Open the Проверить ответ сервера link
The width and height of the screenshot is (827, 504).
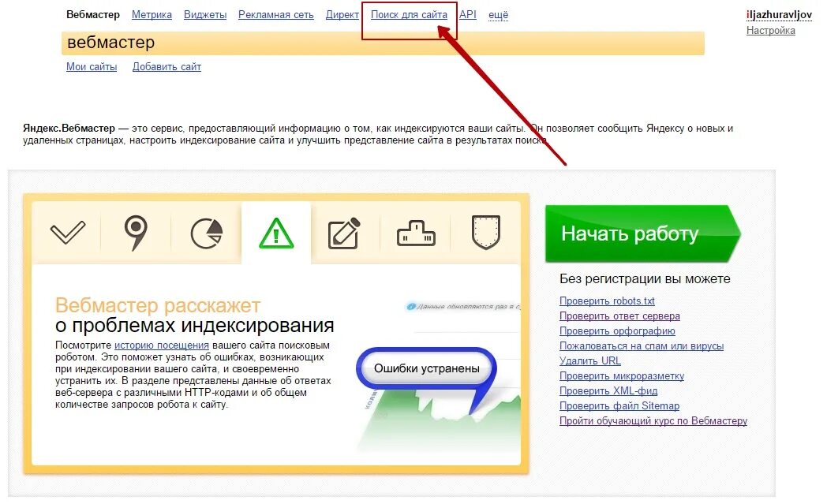point(619,315)
